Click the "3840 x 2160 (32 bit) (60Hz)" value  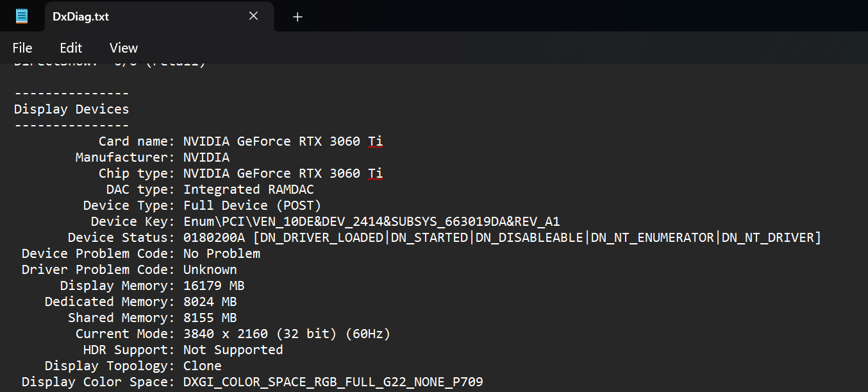pos(287,334)
